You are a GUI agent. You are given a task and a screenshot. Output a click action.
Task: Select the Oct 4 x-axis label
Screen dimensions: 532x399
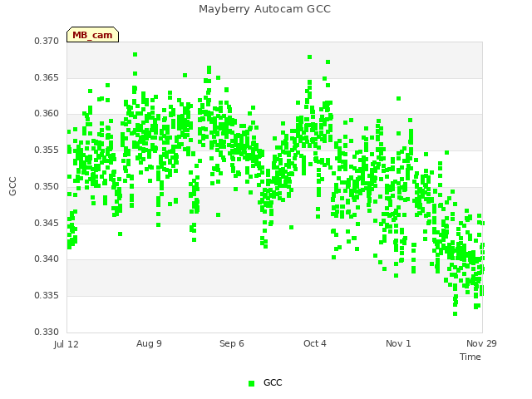(x=315, y=343)
